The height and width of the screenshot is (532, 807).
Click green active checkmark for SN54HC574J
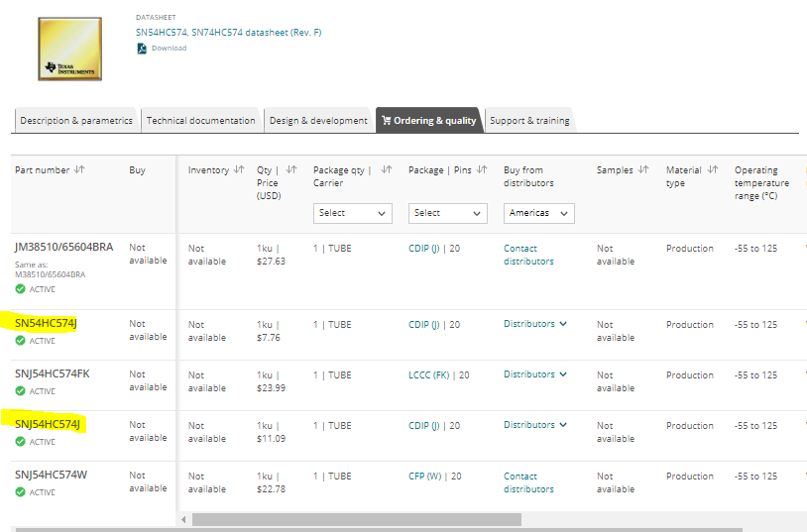[20, 341]
